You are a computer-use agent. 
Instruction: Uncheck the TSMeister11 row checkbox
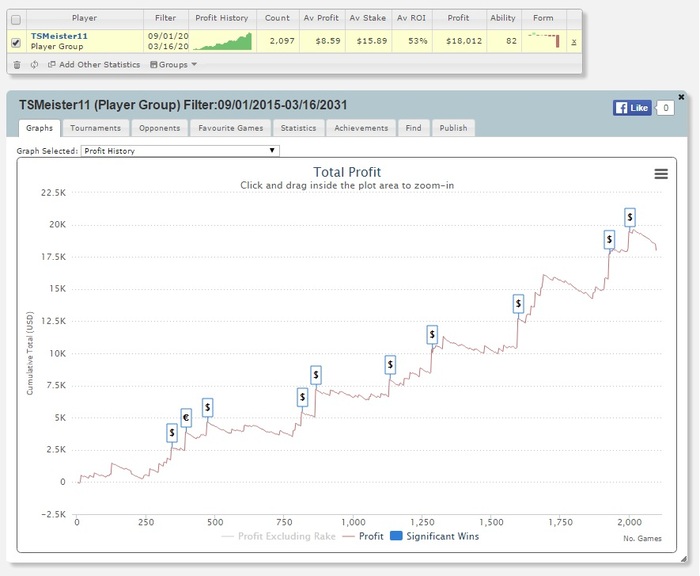point(16,43)
